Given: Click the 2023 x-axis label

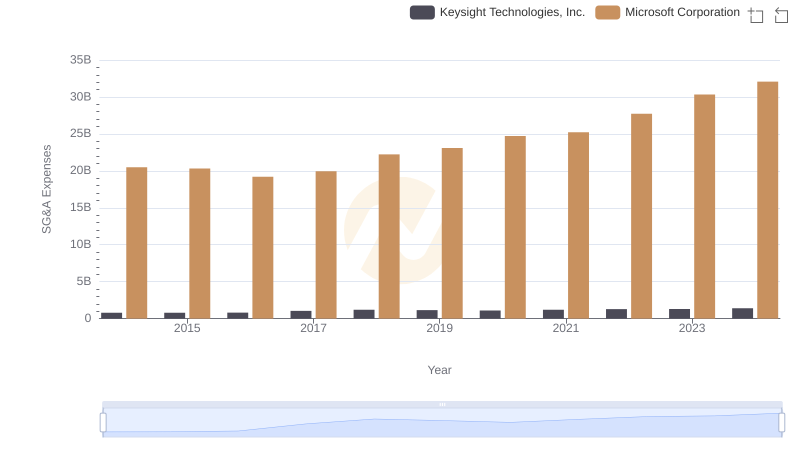Looking at the screenshot, I should (692, 328).
